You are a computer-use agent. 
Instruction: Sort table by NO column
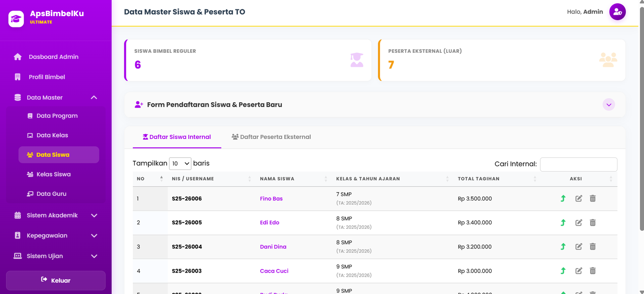150,179
